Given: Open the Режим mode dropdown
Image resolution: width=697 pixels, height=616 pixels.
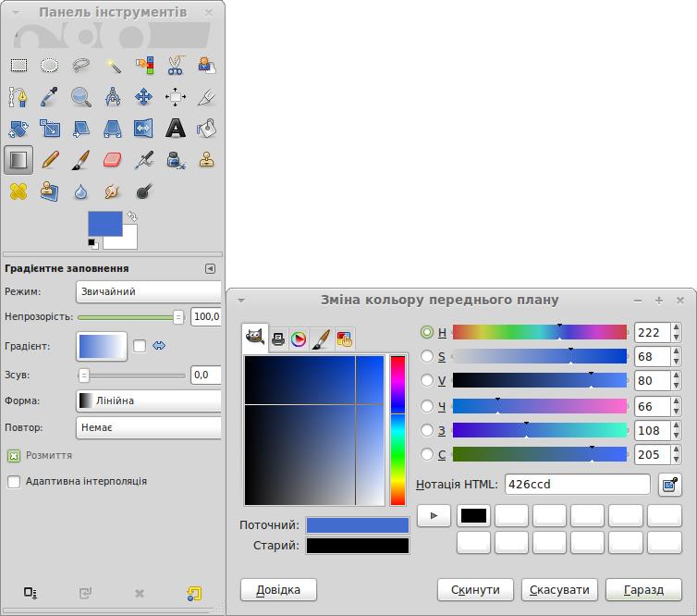Looking at the screenshot, I should (x=149, y=291).
